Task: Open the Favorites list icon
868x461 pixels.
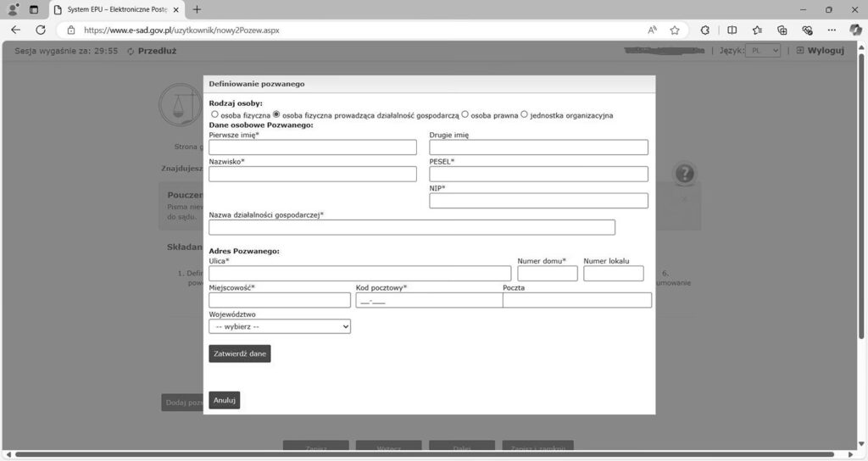Action: click(x=757, y=30)
